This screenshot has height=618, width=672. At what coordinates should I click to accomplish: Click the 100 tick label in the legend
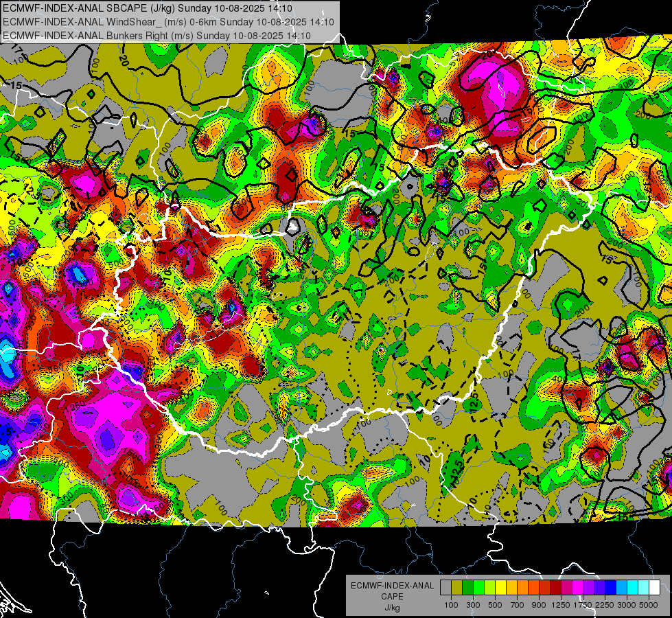coord(451,606)
